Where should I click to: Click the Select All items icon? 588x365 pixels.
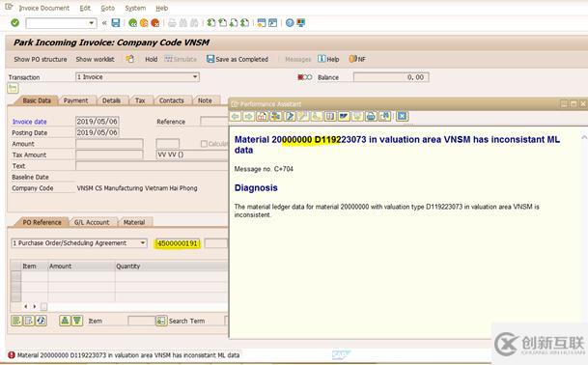(16, 321)
